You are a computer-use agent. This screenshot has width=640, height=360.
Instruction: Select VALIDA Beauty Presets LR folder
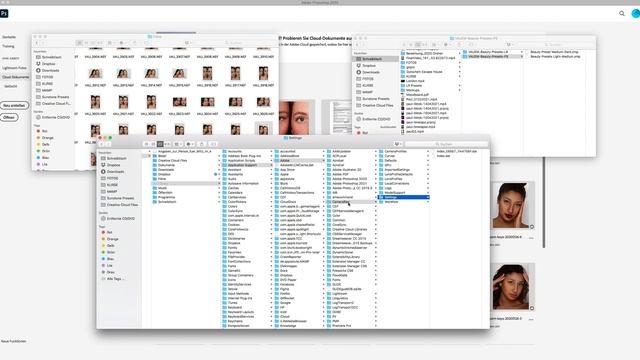pyautogui.click(x=488, y=52)
